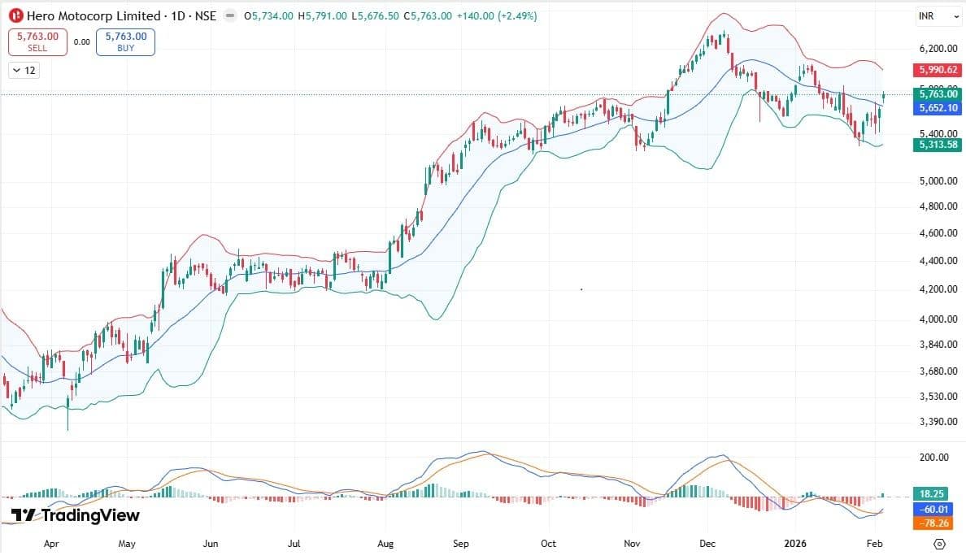Click the blue BUY 5,763.00 button
Image resolution: width=966 pixels, height=560 pixels.
click(x=126, y=42)
